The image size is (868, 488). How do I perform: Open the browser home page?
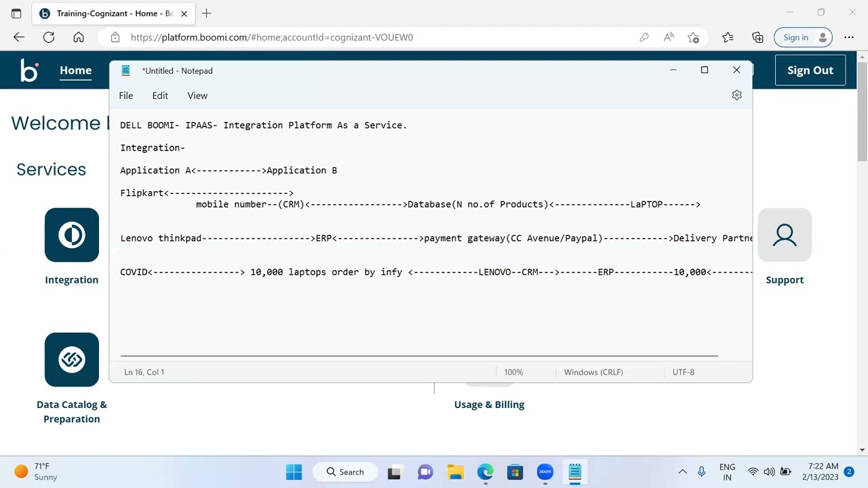[79, 37]
